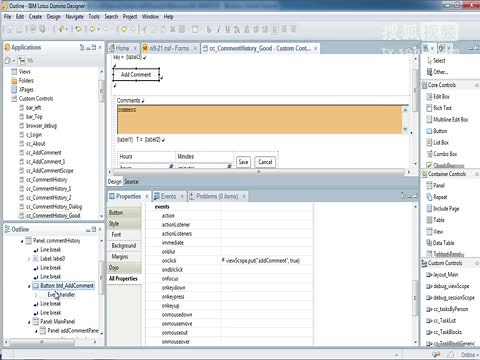This screenshot has height=360, width=480.
Task: Click the onclick value viewScope.put expression
Action: pos(263,261)
